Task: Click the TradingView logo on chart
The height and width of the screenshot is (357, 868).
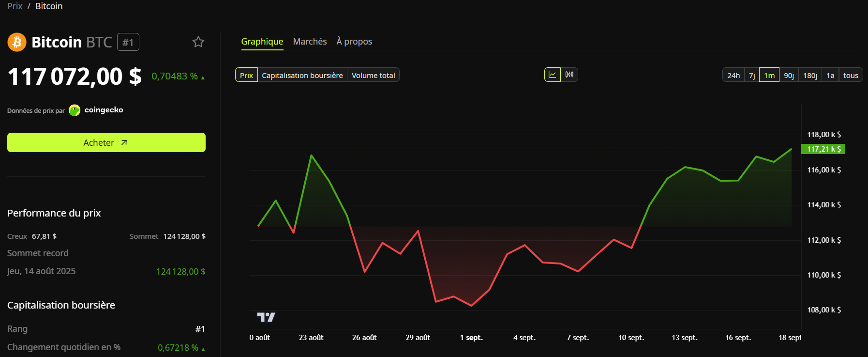Action: click(x=266, y=317)
